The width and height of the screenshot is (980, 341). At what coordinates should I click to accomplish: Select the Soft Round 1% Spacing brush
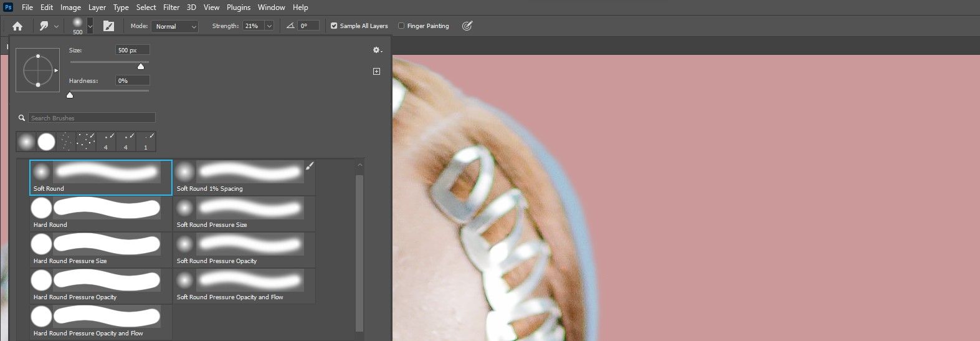pos(244,178)
